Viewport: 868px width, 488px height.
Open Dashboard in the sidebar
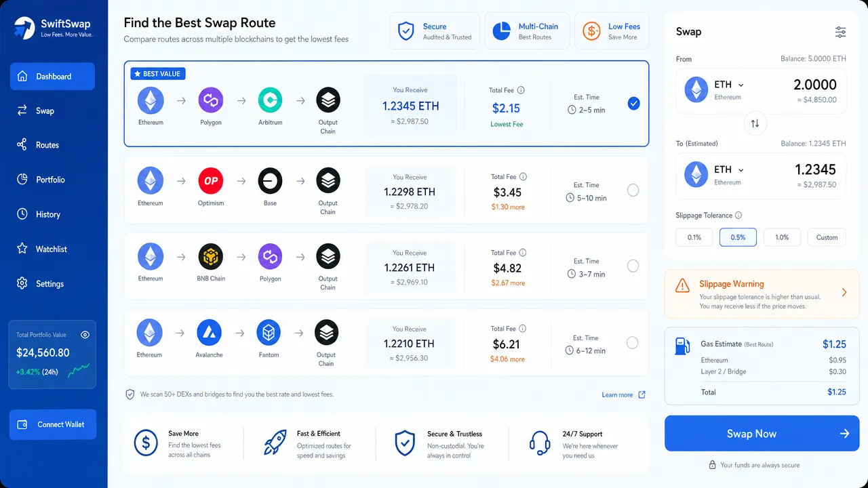pos(52,77)
